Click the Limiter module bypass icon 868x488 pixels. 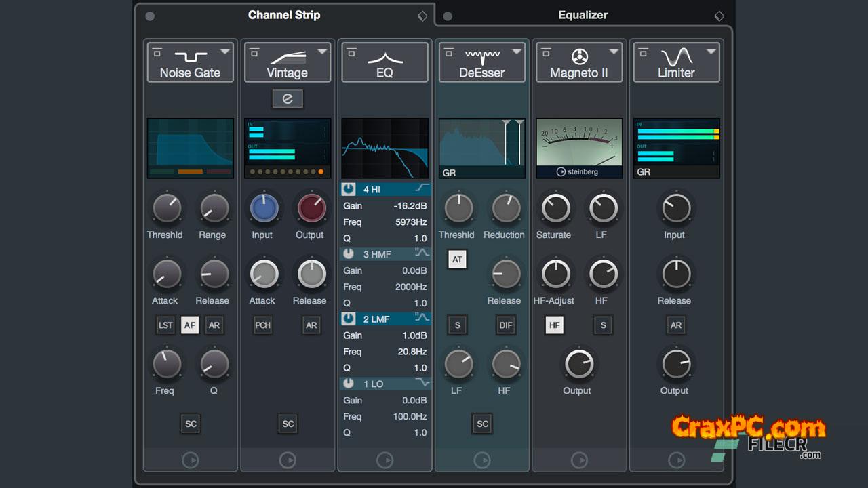coord(643,52)
